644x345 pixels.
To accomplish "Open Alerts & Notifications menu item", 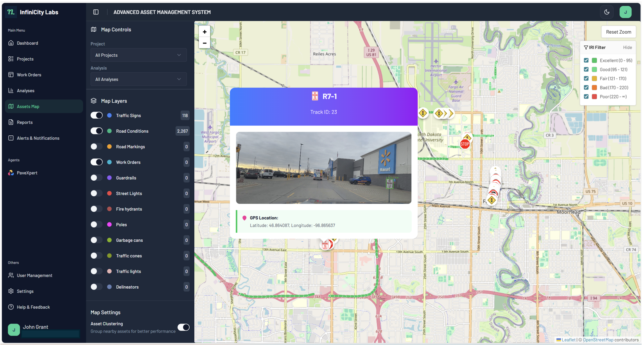I will 38,138.
